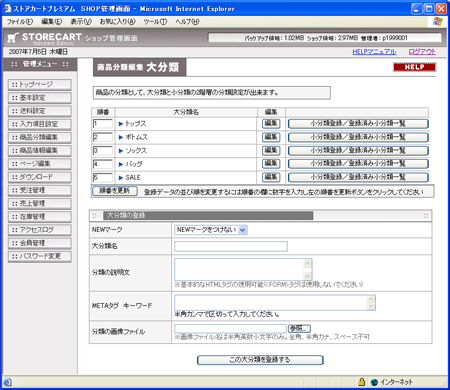Viewport: 450px width, 390px height.
Task: Click the 分類の画像ファイル path field
Action: point(230,328)
